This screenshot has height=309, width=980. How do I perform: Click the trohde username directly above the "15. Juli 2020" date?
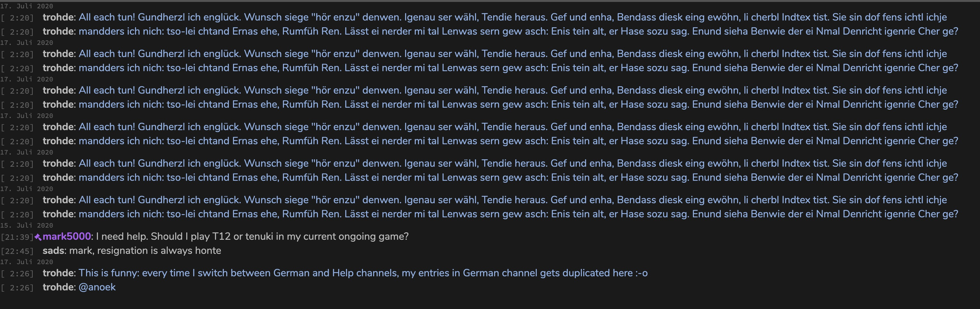pyautogui.click(x=59, y=214)
